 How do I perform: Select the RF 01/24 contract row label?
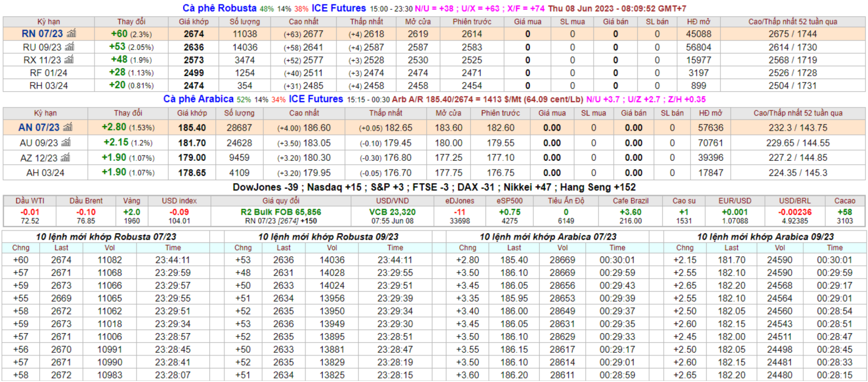[48, 73]
